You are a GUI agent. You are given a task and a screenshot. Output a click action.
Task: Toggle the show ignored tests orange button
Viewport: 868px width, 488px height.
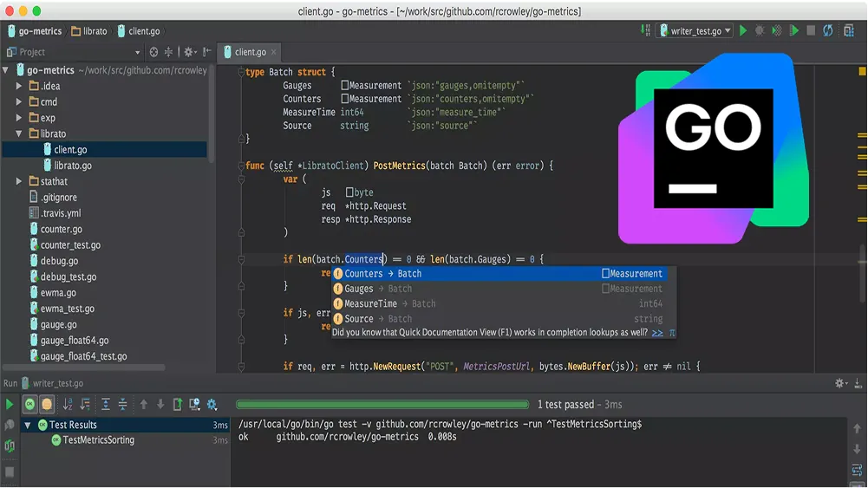pos(47,405)
